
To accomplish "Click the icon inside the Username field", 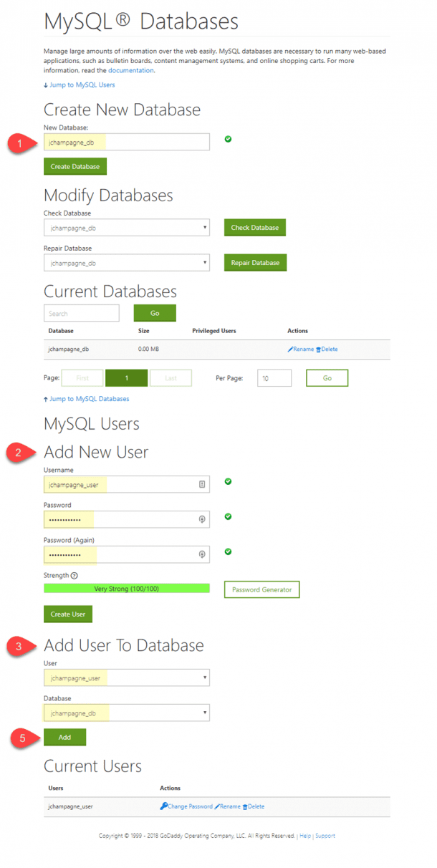I will tap(202, 484).
